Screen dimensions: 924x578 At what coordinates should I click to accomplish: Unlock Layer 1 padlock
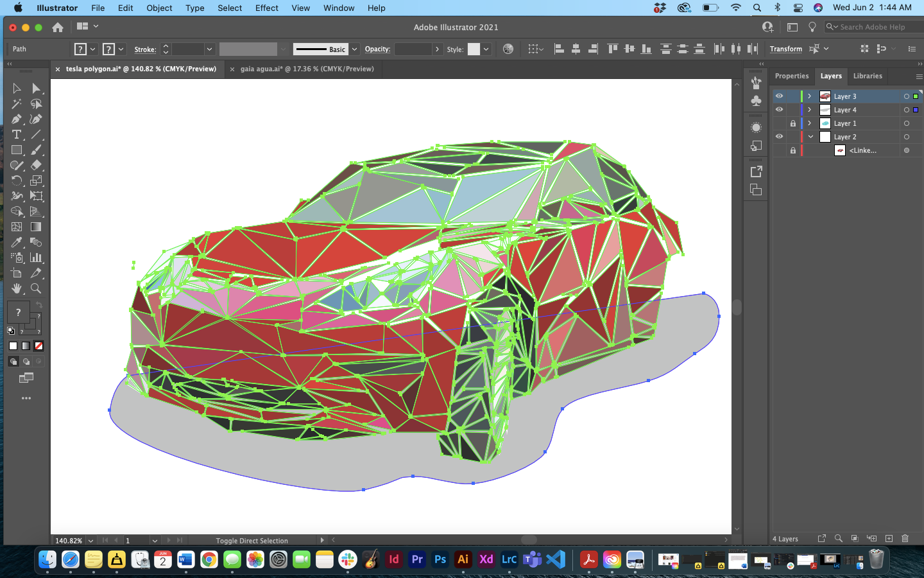793,123
